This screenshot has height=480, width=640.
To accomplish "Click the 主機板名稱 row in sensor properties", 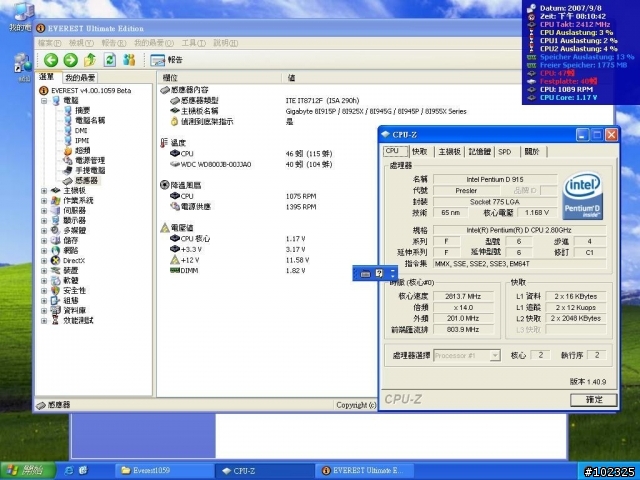I will tap(318, 111).
